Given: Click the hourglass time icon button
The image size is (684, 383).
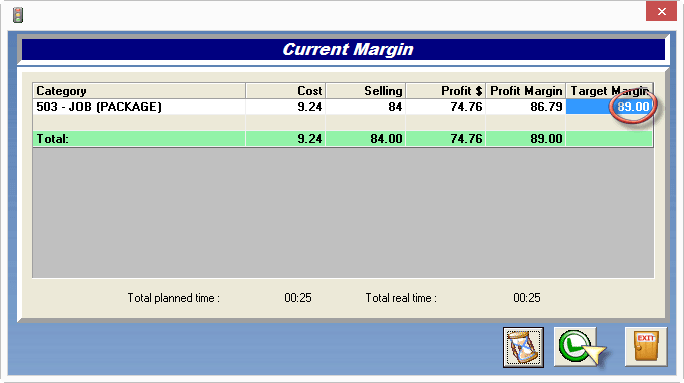Looking at the screenshot, I should pyautogui.click(x=523, y=347).
